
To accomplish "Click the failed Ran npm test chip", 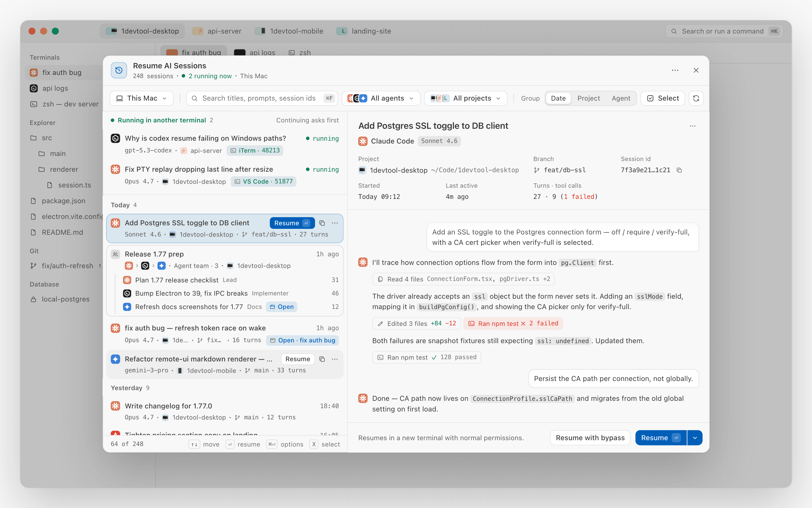I will click(513, 324).
